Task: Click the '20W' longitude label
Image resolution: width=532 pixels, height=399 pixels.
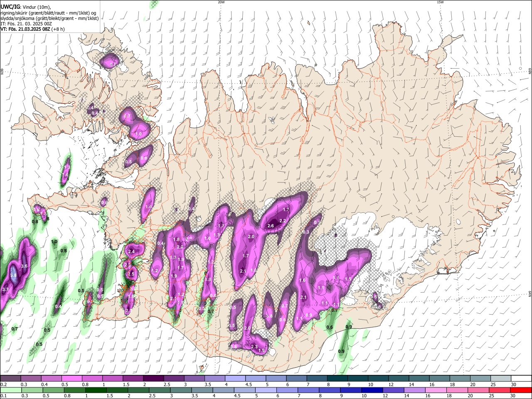Action: point(221,2)
